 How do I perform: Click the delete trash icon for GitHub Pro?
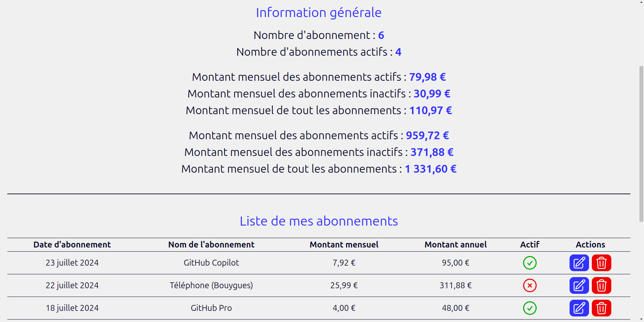coord(602,308)
